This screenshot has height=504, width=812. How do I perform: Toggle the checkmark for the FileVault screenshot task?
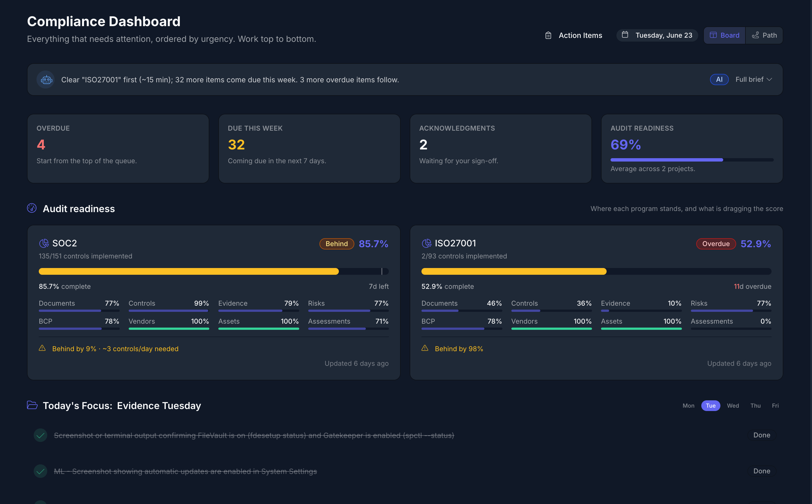(40, 435)
